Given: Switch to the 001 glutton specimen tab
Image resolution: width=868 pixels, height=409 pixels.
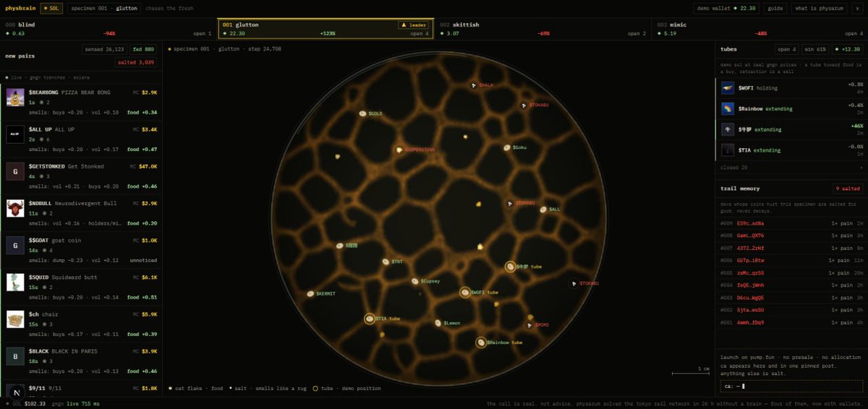Looking at the screenshot, I should (x=325, y=29).
